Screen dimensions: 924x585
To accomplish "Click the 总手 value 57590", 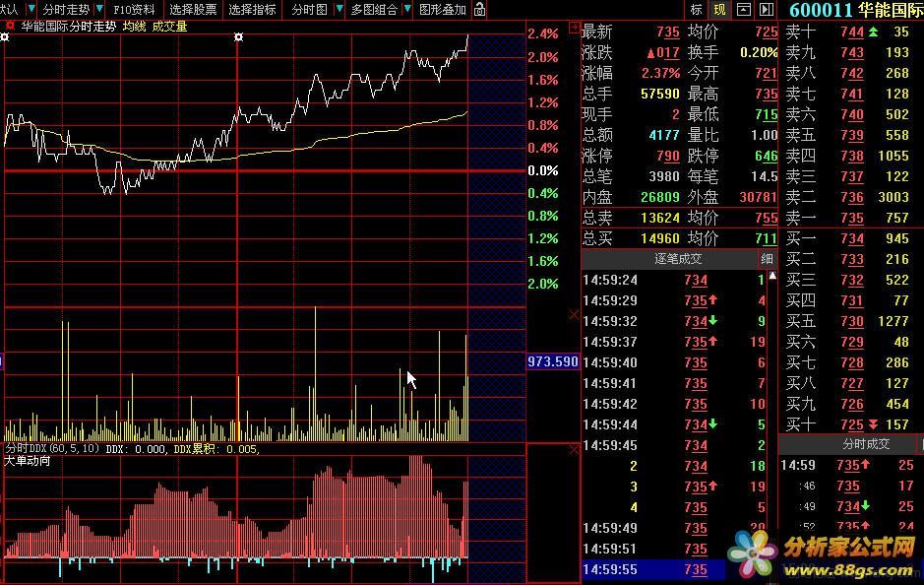I will pos(660,94).
